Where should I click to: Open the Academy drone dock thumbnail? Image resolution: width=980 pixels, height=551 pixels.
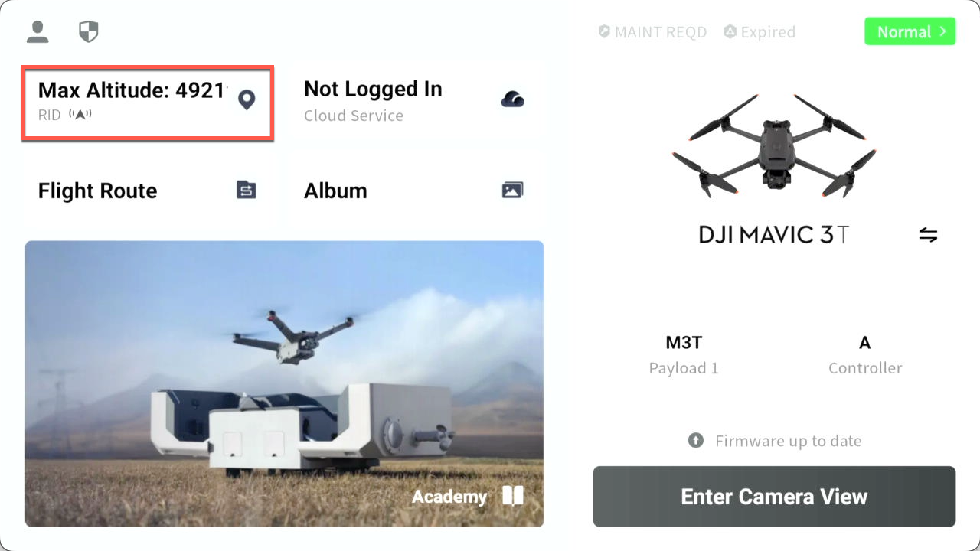point(284,384)
